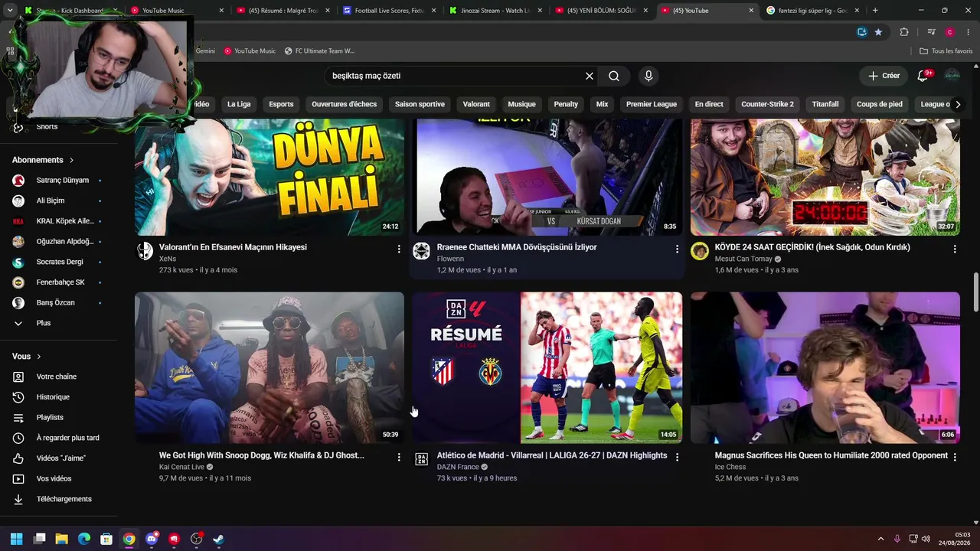
Task: Open the Chrome profile C avatar
Action: tap(949, 32)
